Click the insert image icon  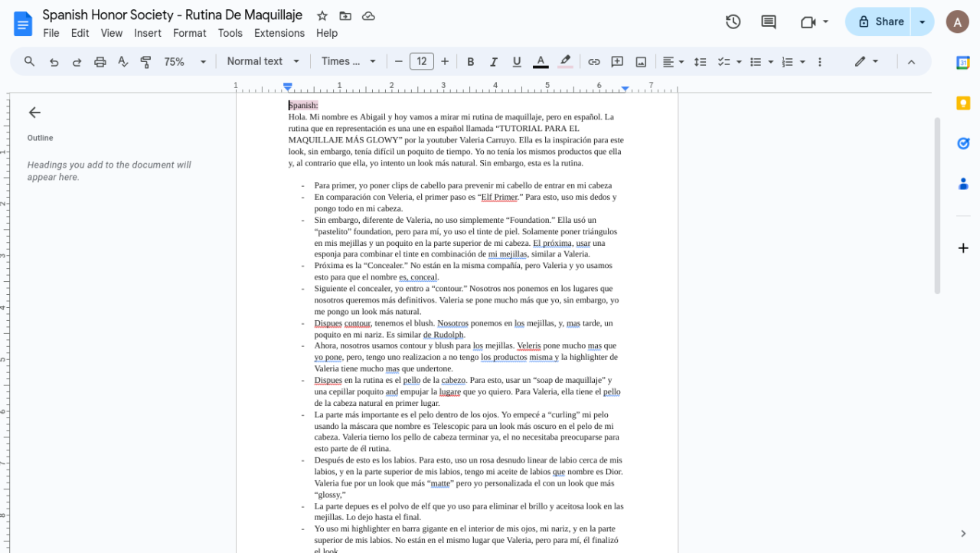click(x=641, y=62)
